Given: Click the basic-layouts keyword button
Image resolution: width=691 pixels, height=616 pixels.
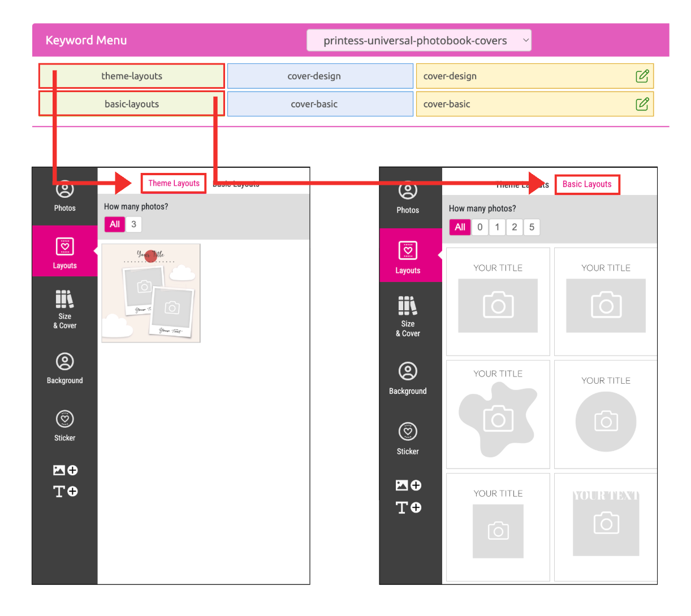Looking at the screenshot, I should tap(132, 104).
